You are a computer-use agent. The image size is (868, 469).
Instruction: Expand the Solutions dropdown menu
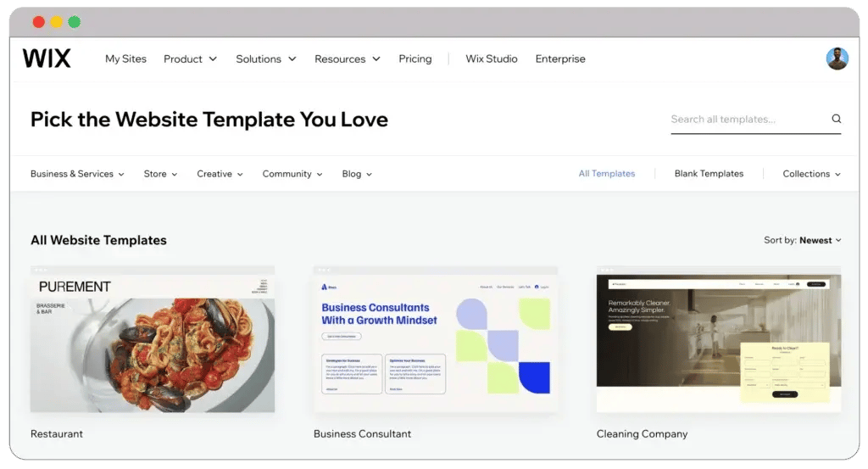[x=265, y=59]
